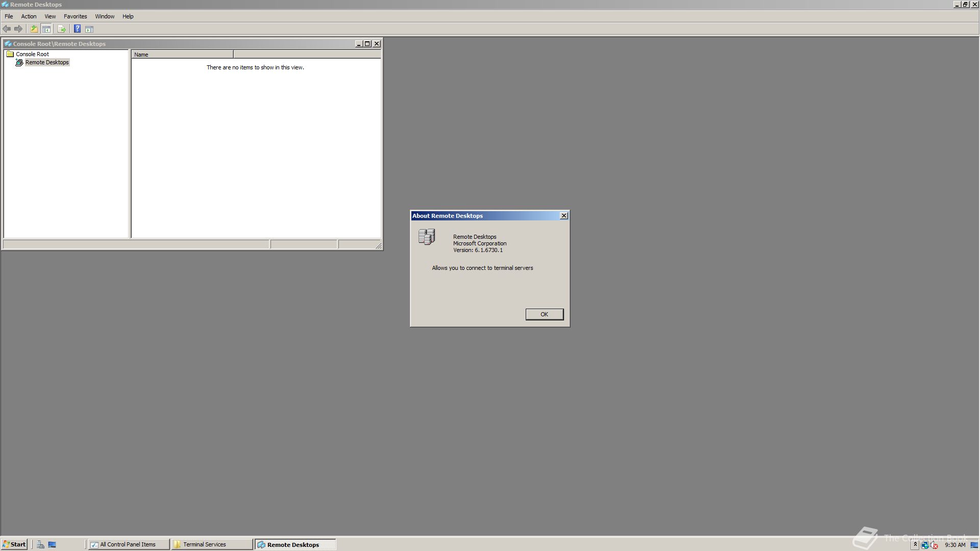Select the Console Root folder in tree
This screenshot has height=551, width=980.
[x=28, y=54]
